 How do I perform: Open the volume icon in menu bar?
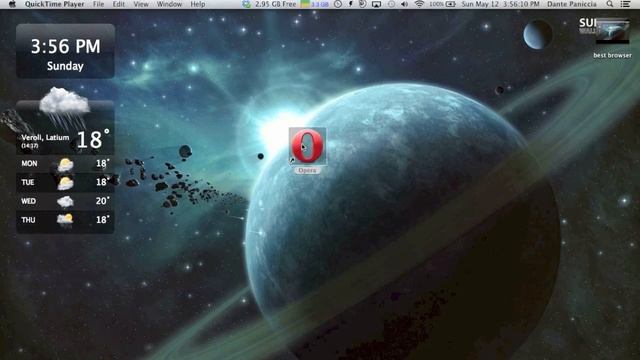[x=404, y=4]
